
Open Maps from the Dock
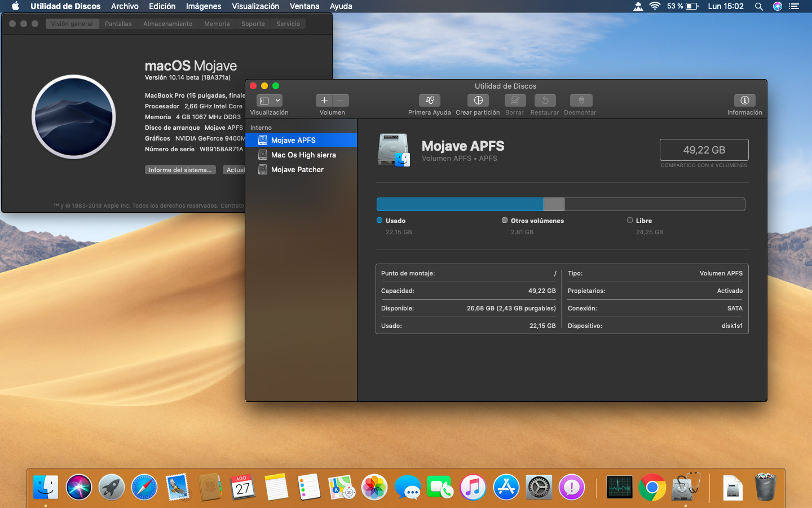click(x=342, y=487)
